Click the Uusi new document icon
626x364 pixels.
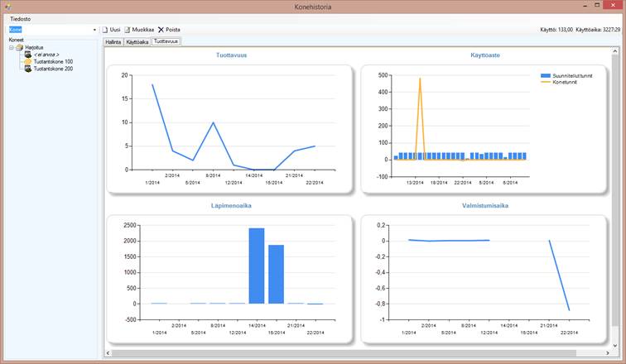point(104,30)
